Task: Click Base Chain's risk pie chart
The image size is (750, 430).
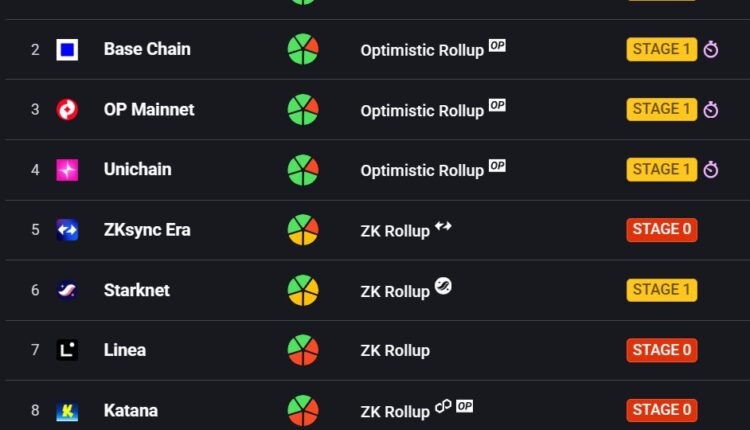Action: click(303, 49)
